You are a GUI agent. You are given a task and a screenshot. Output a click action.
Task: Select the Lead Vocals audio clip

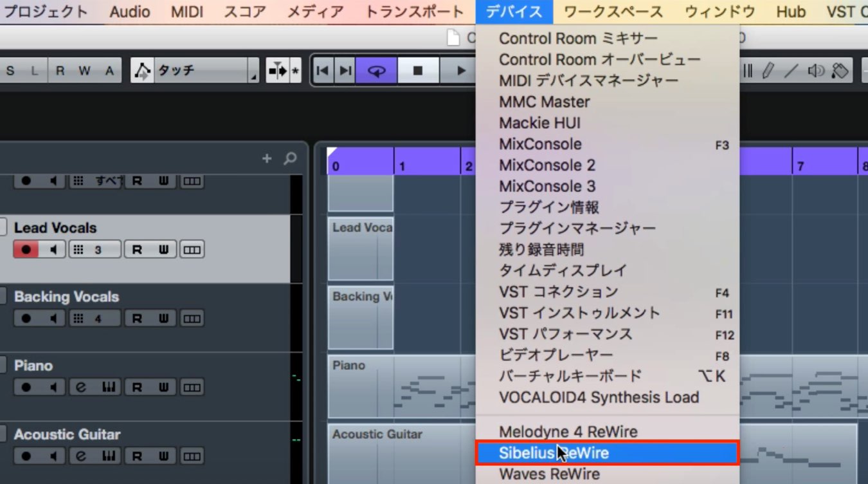point(361,248)
